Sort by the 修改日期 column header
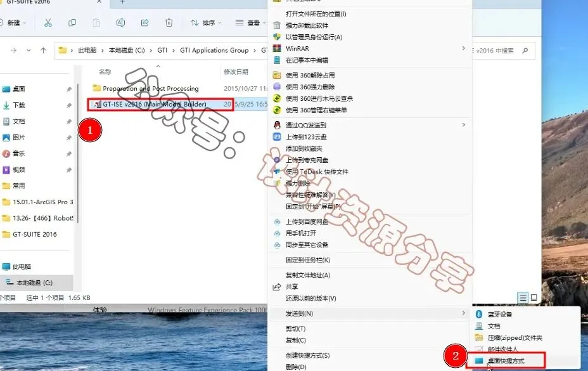This screenshot has width=588, height=371. [236, 72]
